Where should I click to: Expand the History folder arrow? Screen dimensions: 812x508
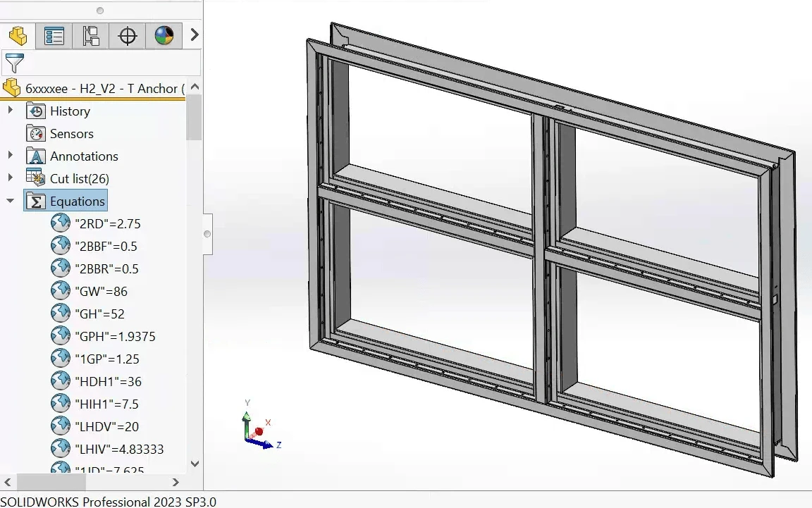[x=10, y=111]
